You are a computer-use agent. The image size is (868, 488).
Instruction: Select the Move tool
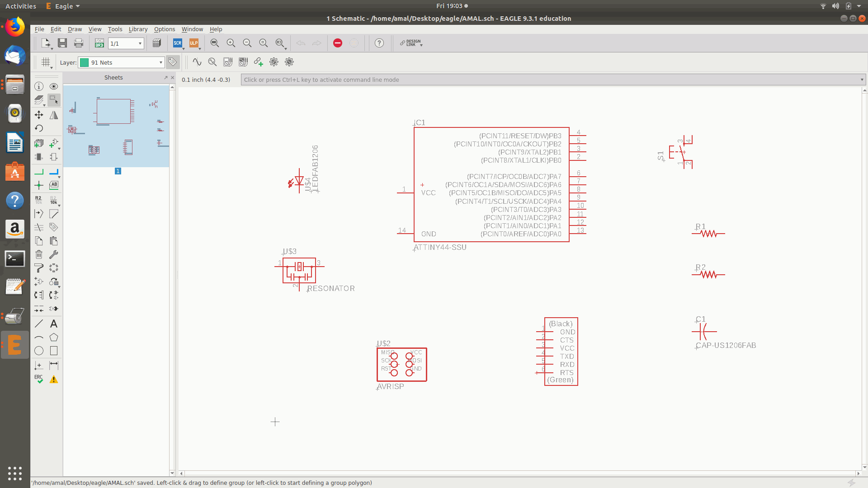click(39, 115)
